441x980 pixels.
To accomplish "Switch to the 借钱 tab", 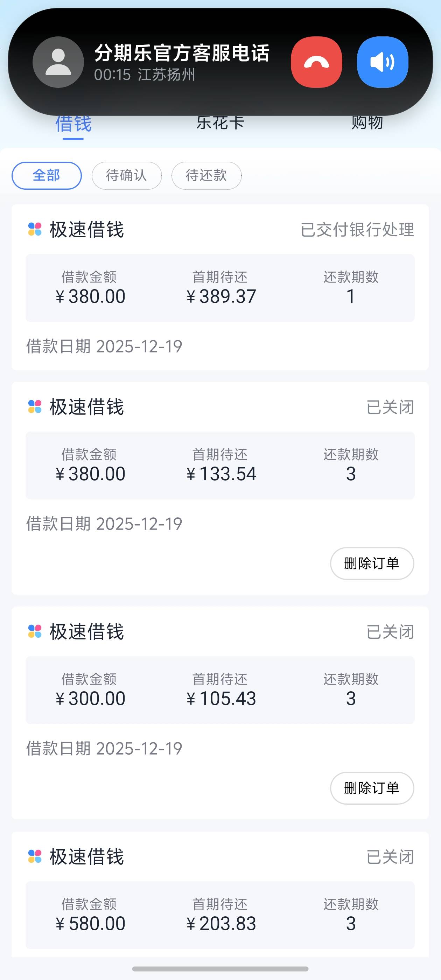I will point(73,124).
